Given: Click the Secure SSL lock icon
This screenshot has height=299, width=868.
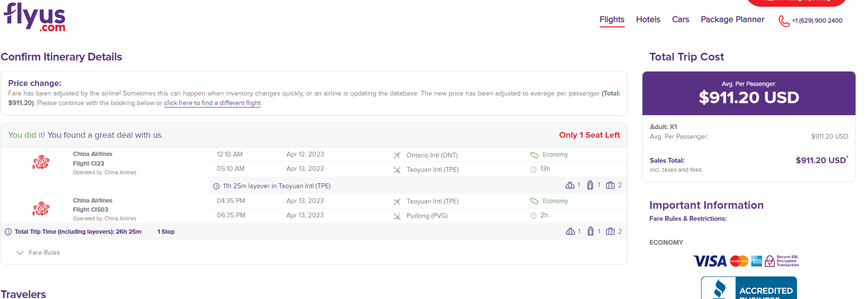Looking at the screenshot, I should (x=770, y=261).
